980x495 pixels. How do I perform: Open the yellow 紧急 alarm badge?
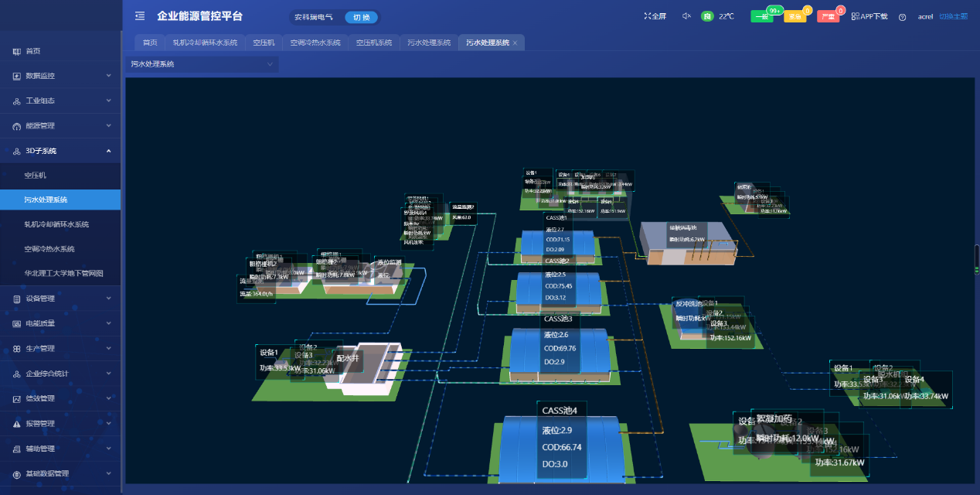pos(795,16)
